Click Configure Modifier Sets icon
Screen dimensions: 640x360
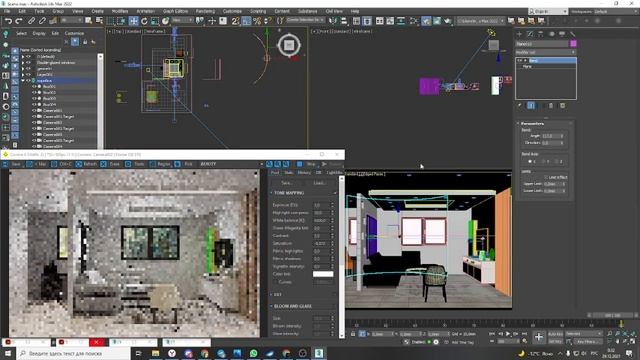coord(562,106)
